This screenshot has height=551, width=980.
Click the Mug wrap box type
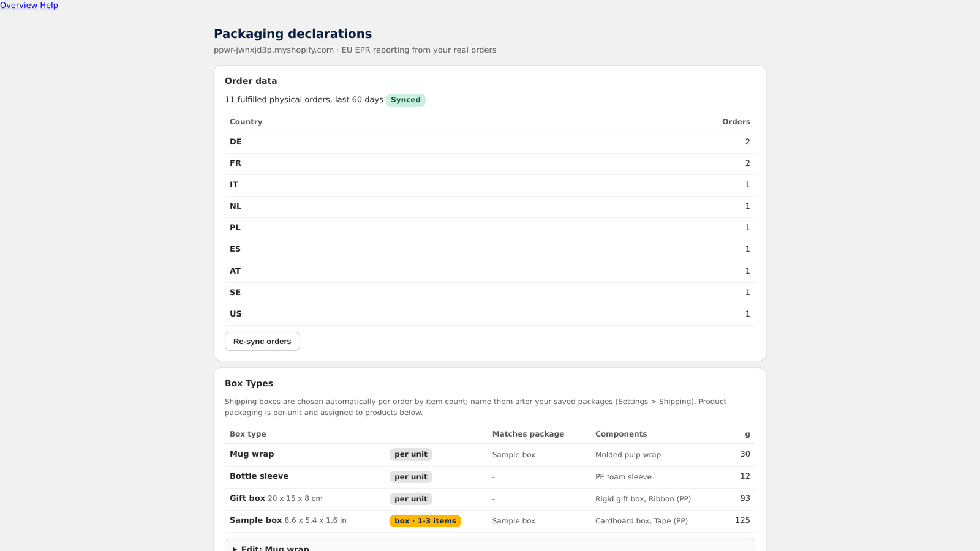pos(252,454)
